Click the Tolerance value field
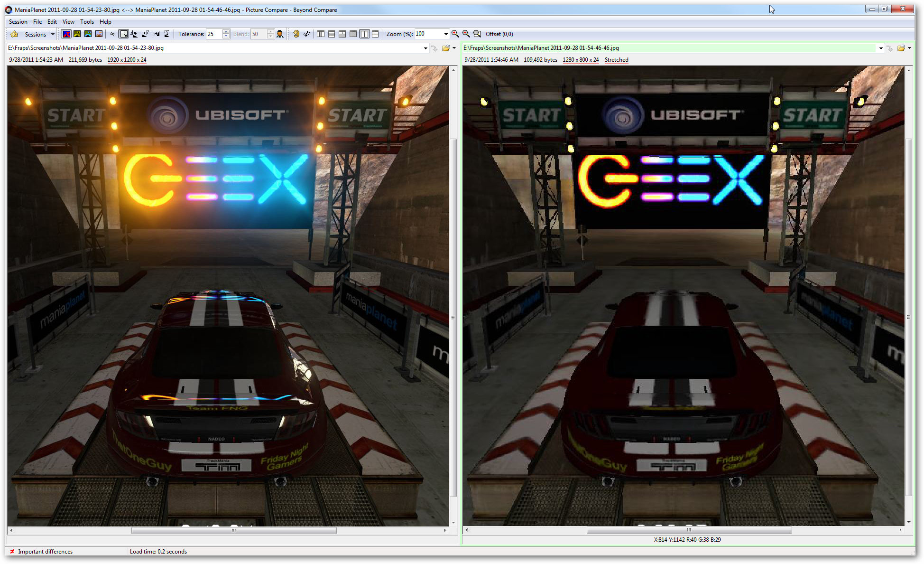 point(213,34)
